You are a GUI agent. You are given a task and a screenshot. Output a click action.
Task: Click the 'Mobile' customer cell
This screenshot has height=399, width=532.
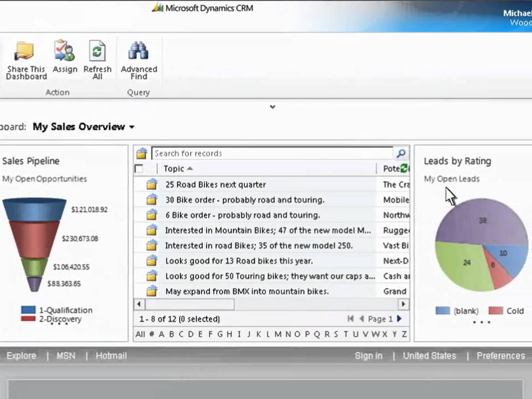(396, 200)
